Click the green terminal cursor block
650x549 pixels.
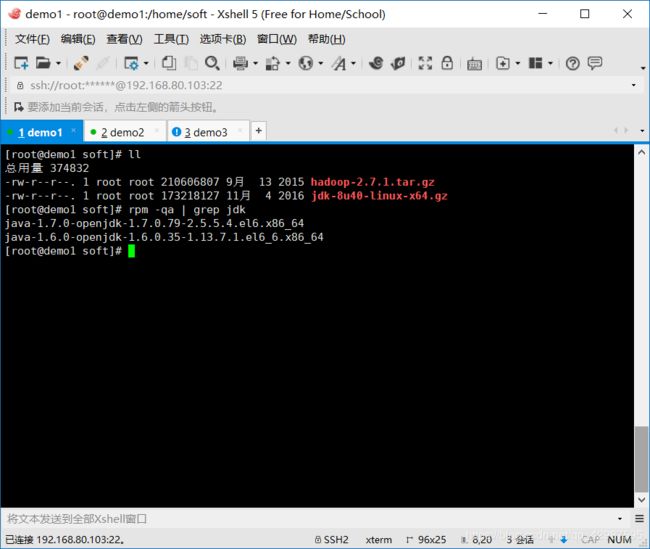131,251
